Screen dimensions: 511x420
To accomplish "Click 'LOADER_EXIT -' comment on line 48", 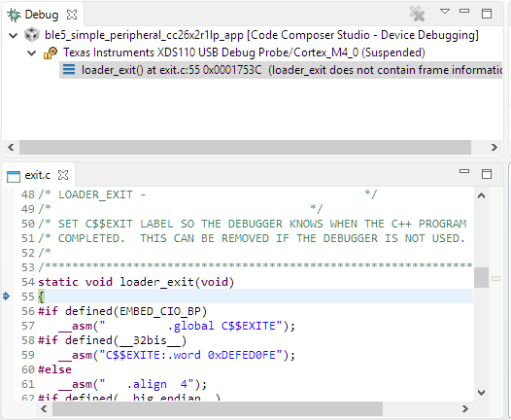I will pyautogui.click(x=102, y=194).
